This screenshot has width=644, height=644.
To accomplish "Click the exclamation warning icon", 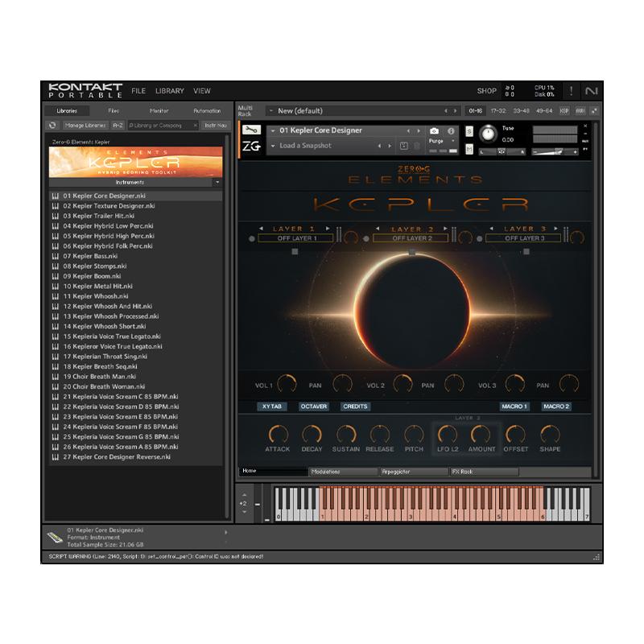I will coord(571,91).
